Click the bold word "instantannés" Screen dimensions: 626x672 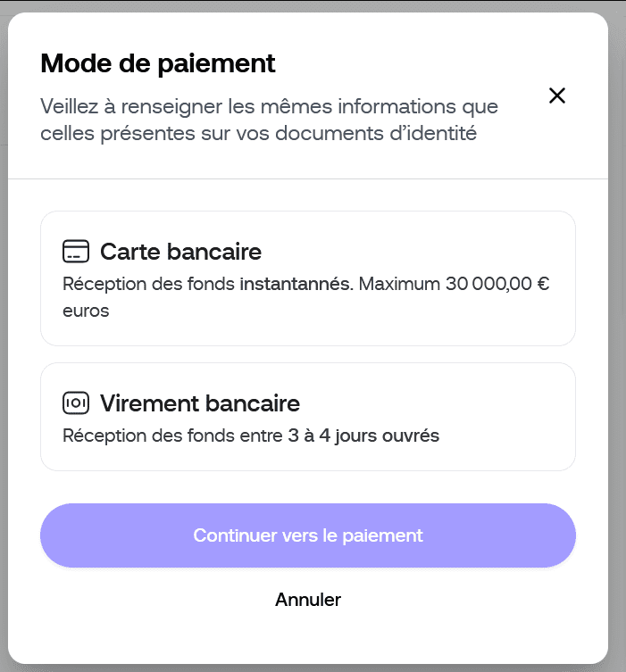[296, 285]
